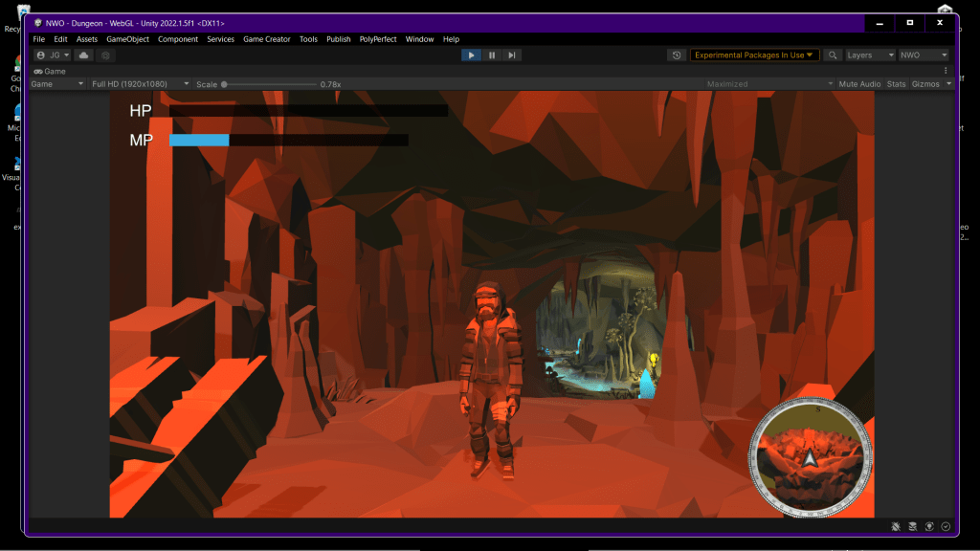Image resolution: width=980 pixels, height=551 pixels.
Task: Click the Step frame forward button
Action: click(x=512, y=55)
